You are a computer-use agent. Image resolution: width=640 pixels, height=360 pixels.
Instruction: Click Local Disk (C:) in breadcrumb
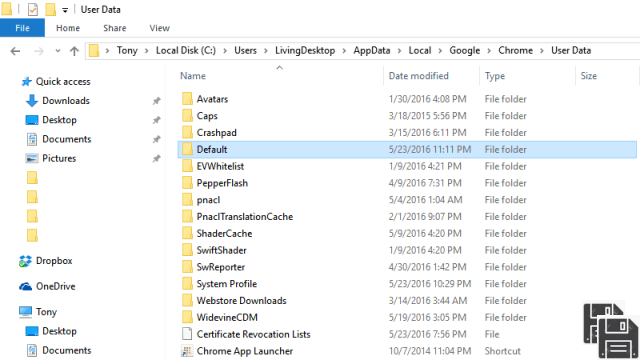tap(186, 51)
